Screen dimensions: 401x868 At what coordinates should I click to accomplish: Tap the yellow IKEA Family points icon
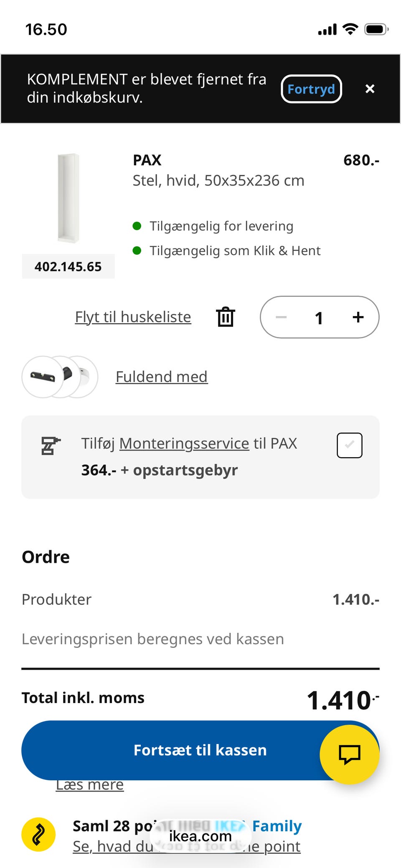coord(38,834)
